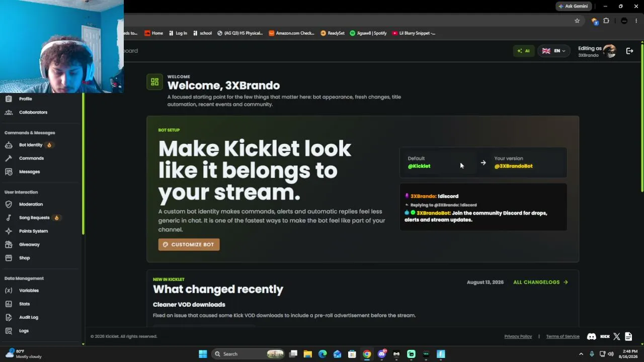
Task: Open the Profile sidebar icon
Action: pos(9,99)
